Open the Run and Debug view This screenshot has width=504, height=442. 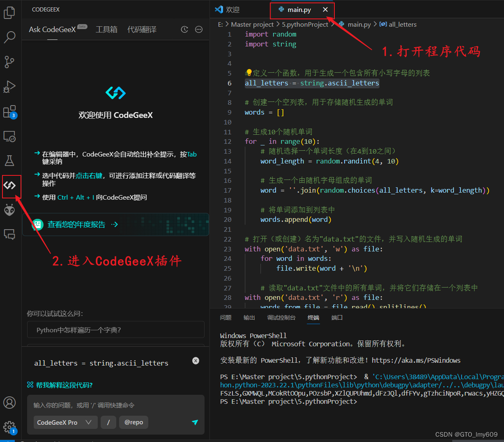(9, 87)
